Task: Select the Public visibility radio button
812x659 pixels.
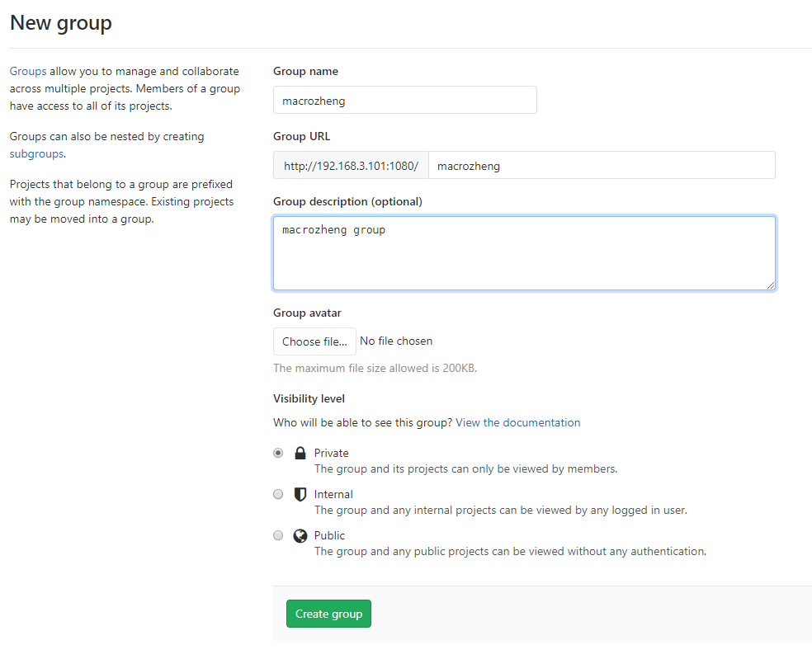Action: pos(278,535)
